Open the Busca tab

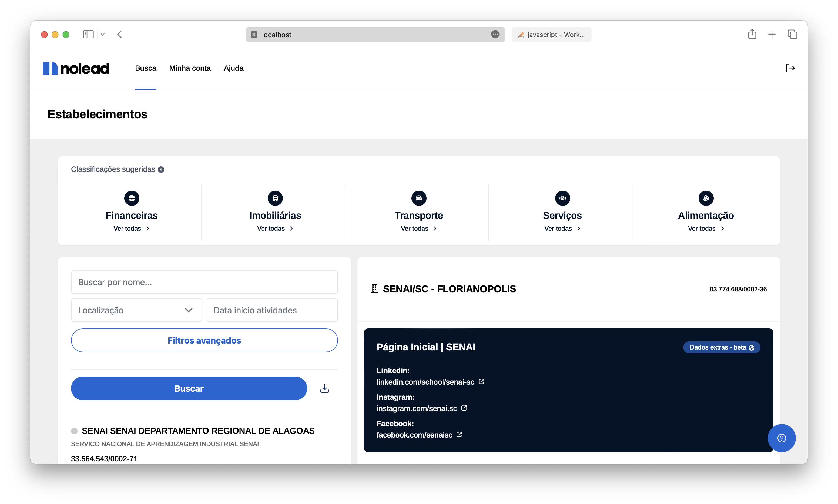click(145, 68)
